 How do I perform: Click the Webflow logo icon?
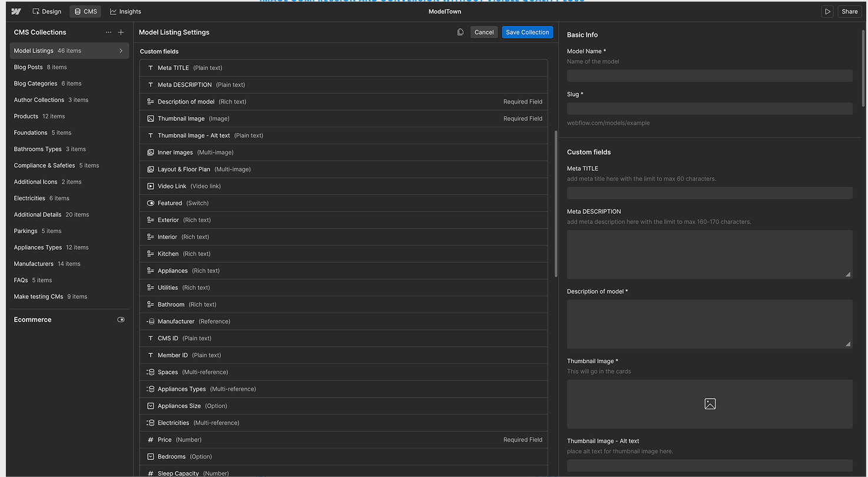point(16,11)
